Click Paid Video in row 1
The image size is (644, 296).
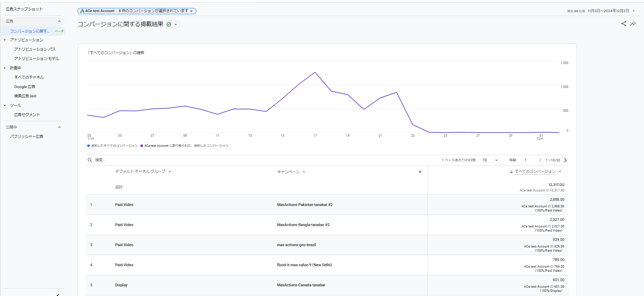click(124, 205)
